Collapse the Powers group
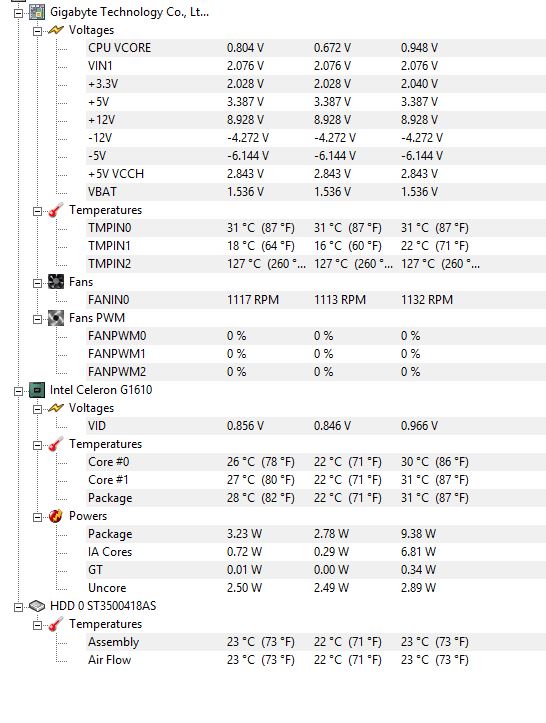546x723 pixels. coord(37,517)
